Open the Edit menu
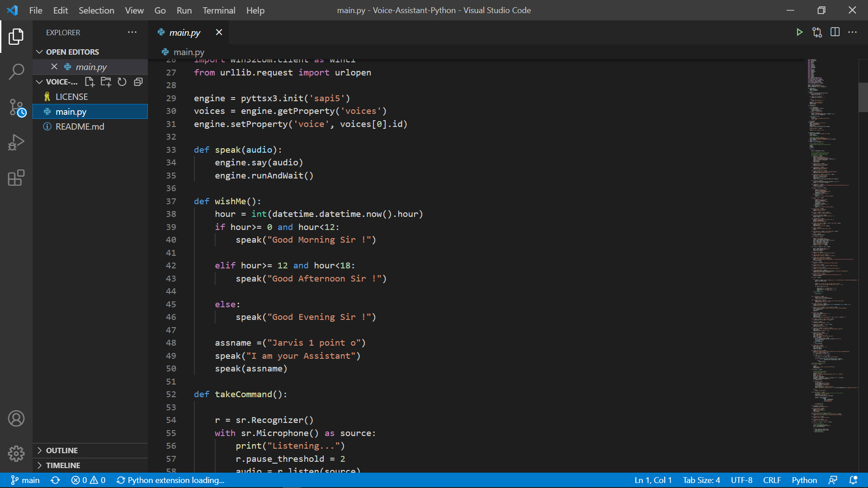The image size is (868, 488). 61,10
